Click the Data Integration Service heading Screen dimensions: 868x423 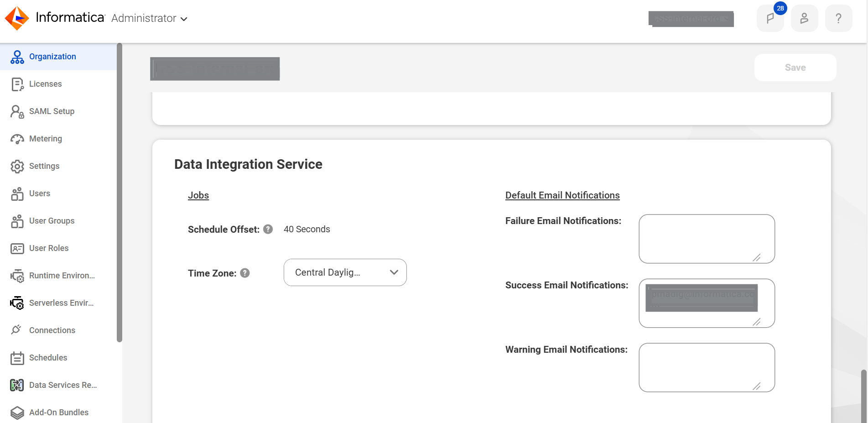tap(248, 164)
